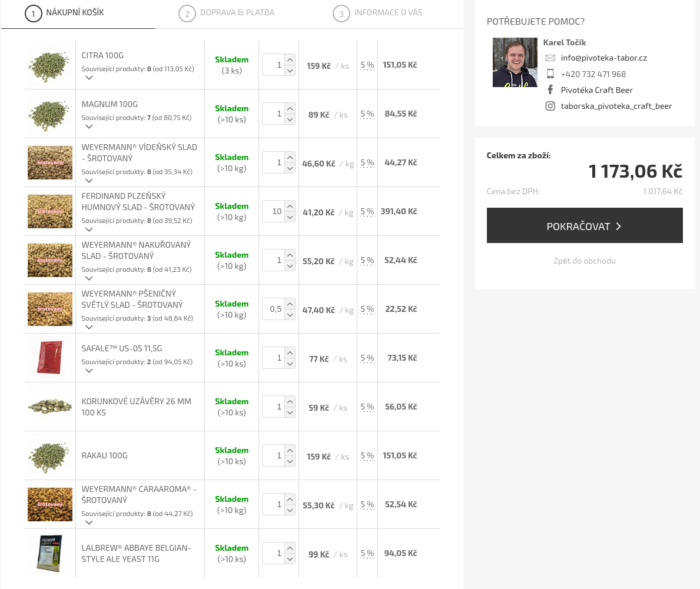
Task: Click the Facebook icon for Pivotéka
Action: (x=550, y=90)
